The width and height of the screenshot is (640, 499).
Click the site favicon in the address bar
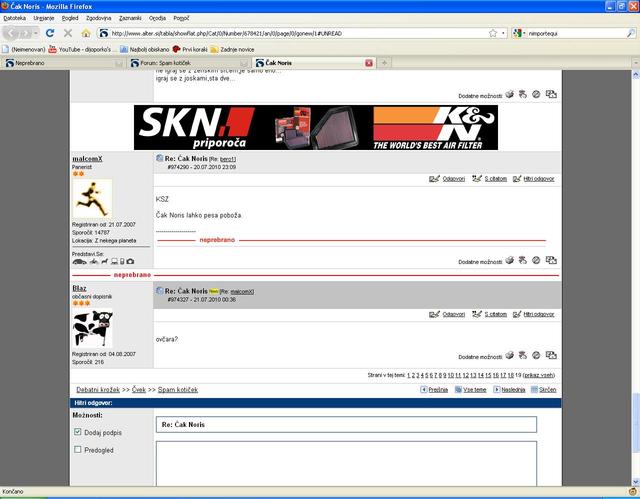[x=104, y=33]
